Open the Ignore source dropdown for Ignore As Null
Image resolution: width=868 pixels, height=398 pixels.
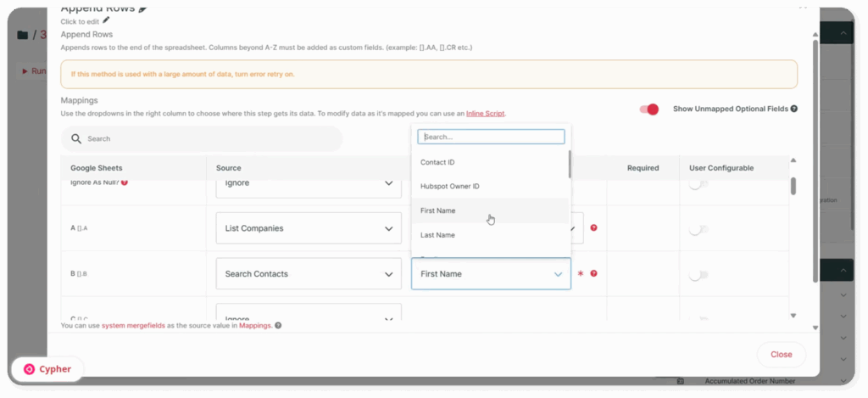pyautogui.click(x=309, y=186)
